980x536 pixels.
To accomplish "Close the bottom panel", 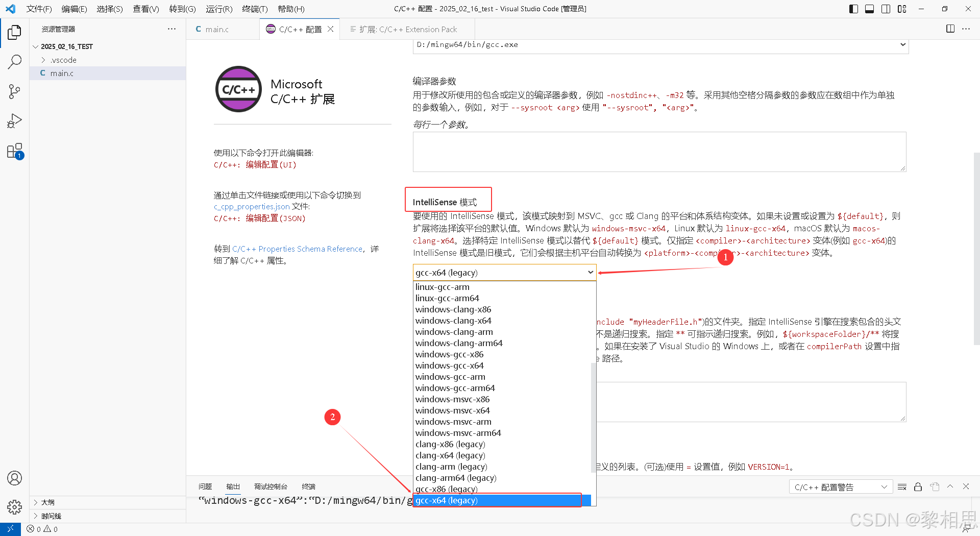I will [966, 487].
